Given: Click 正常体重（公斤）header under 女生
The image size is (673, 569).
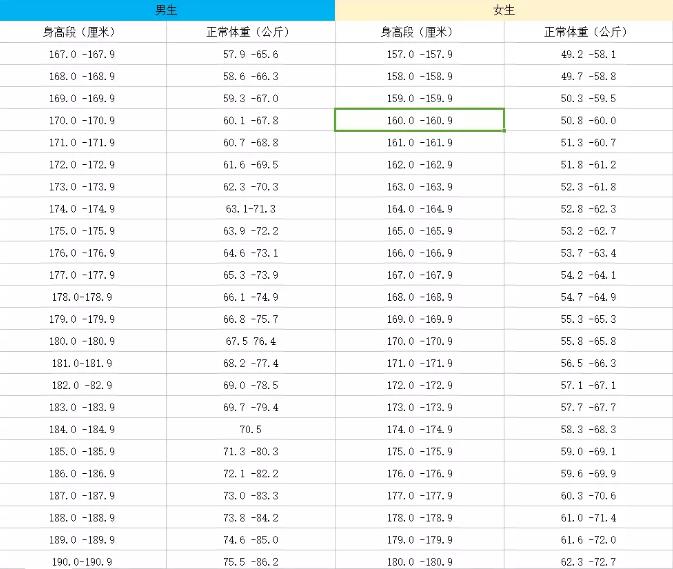Looking at the screenshot, I should click(x=588, y=32).
